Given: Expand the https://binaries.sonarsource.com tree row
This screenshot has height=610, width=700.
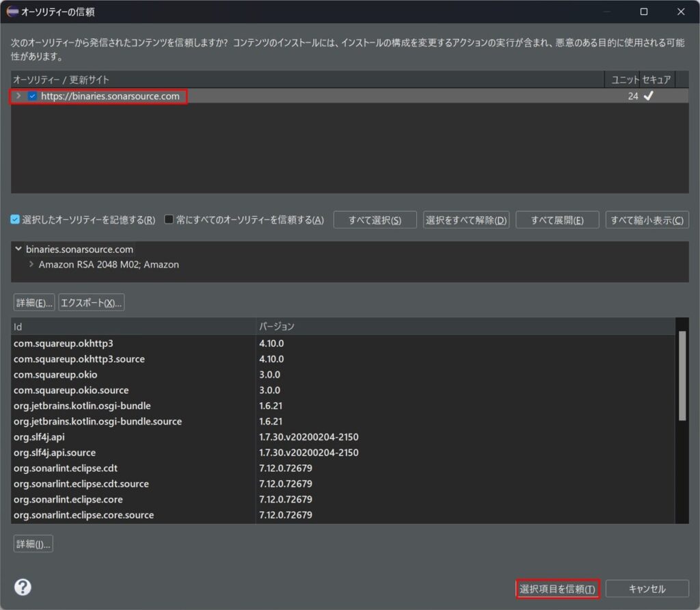Looking at the screenshot, I should click(x=17, y=96).
